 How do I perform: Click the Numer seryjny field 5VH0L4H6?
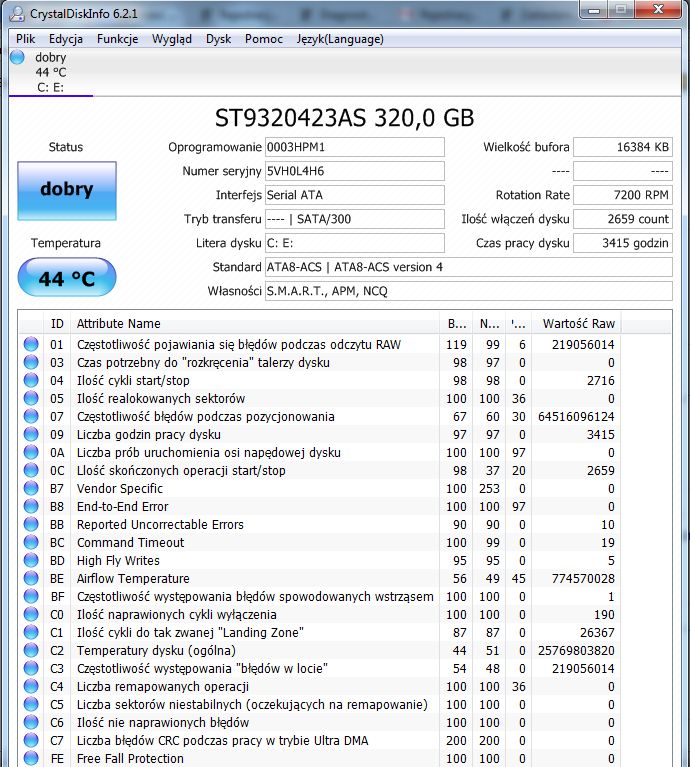coord(355,171)
